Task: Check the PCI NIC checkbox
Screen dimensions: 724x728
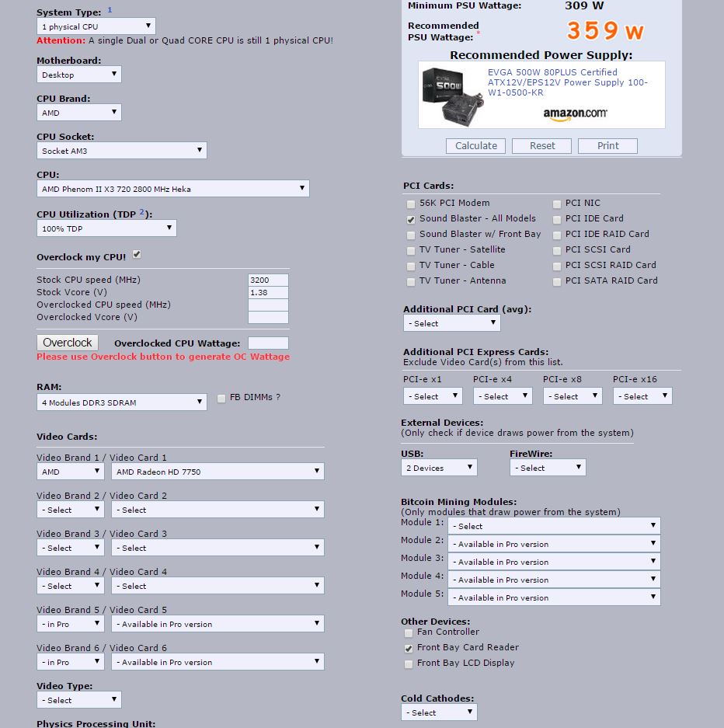Action: 557,204
